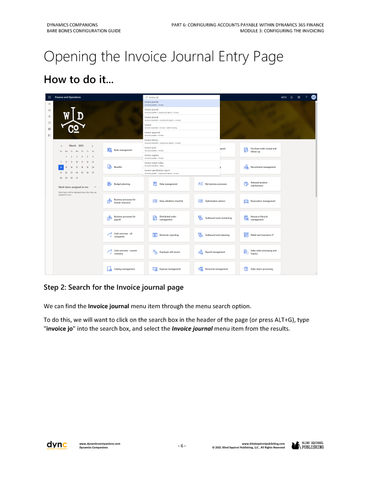Click the notifications bell in the header
This screenshot has height=480, width=371.
[x=291, y=97]
